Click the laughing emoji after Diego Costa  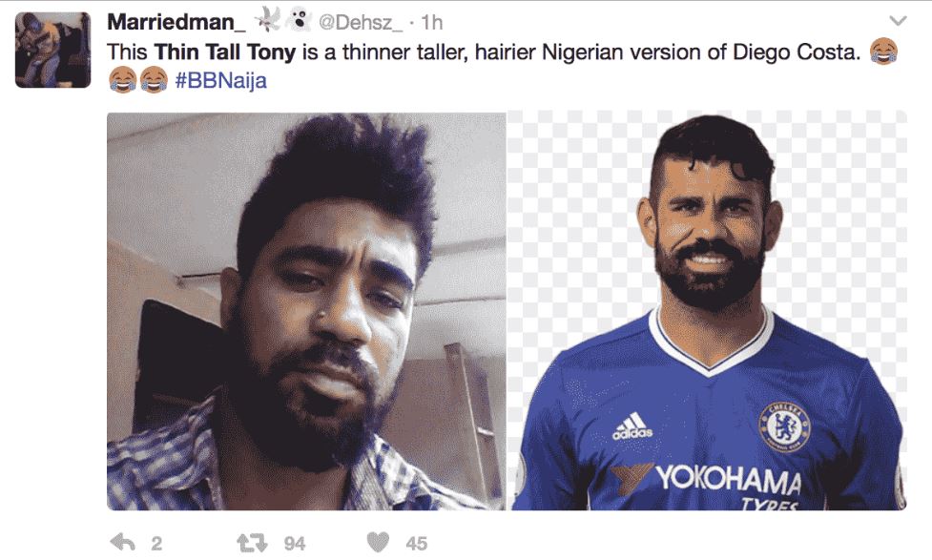click(884, 50)
